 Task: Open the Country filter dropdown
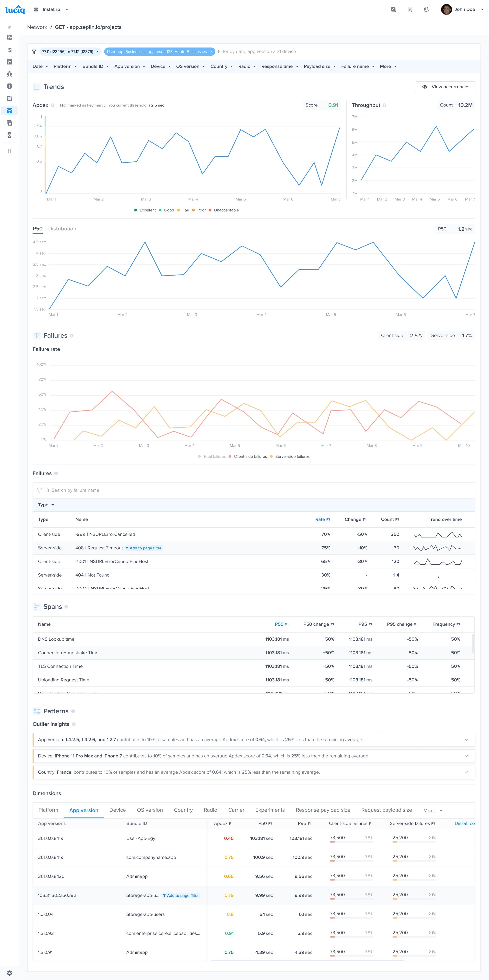(x=222, y=67)
